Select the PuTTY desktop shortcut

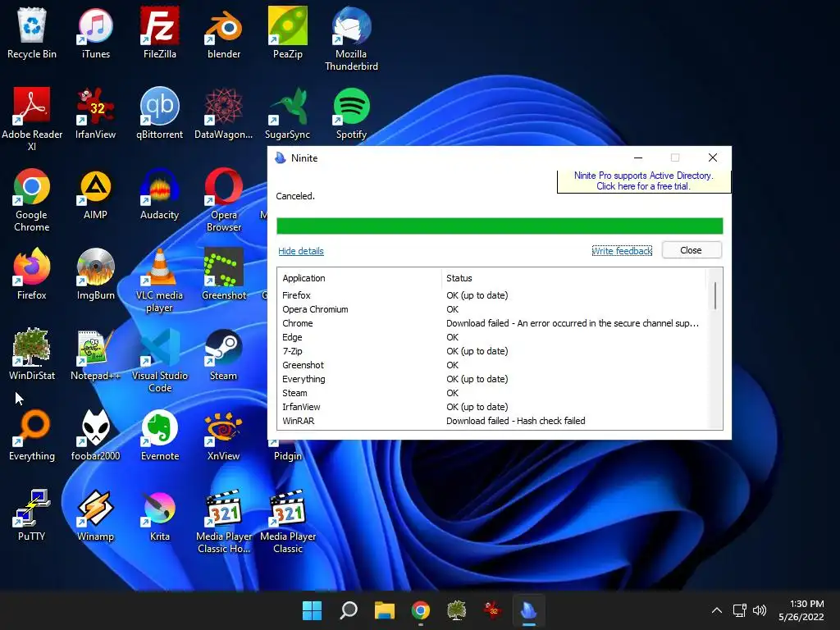click(32, 515)
